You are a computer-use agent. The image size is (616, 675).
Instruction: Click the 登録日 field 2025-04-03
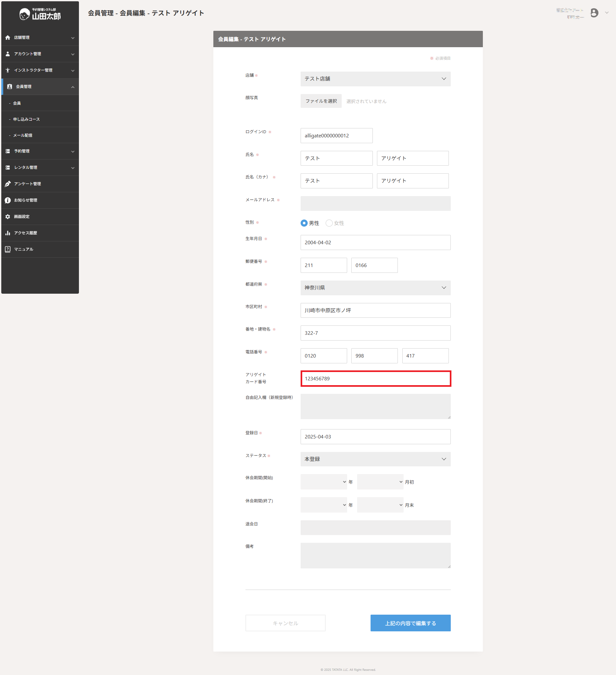click(375, 437)
